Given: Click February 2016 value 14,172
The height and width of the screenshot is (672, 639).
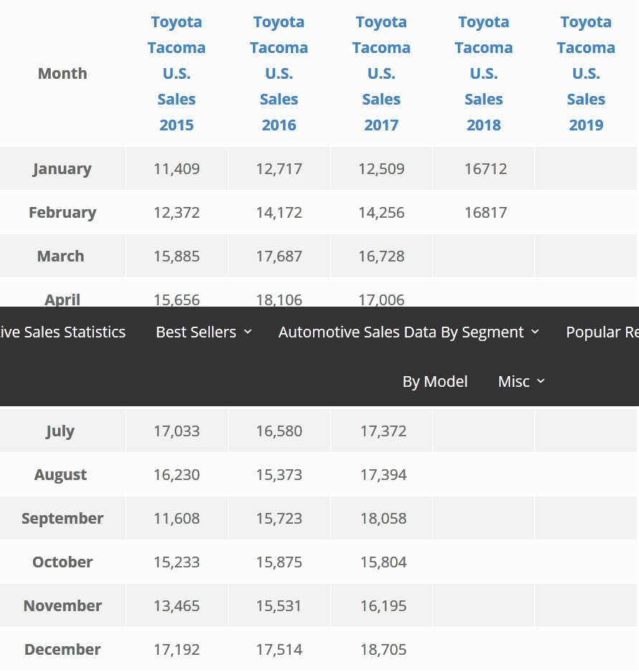Looking at the screenshot, I should coord(279,213).
